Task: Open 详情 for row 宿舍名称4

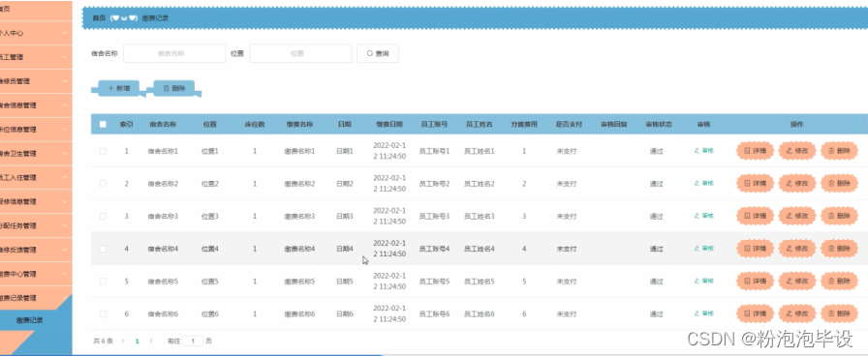Action: (x=755, y=249)
